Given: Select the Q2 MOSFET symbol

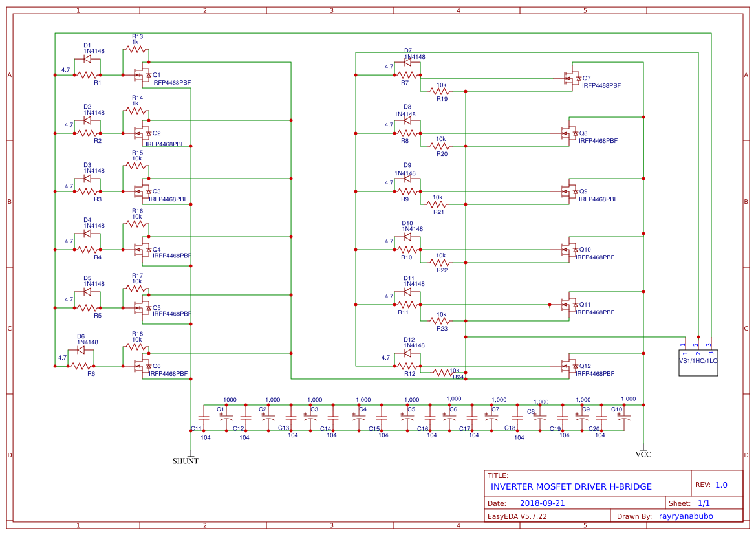Looking at the screenshot, I should click(x=143, y=134).
